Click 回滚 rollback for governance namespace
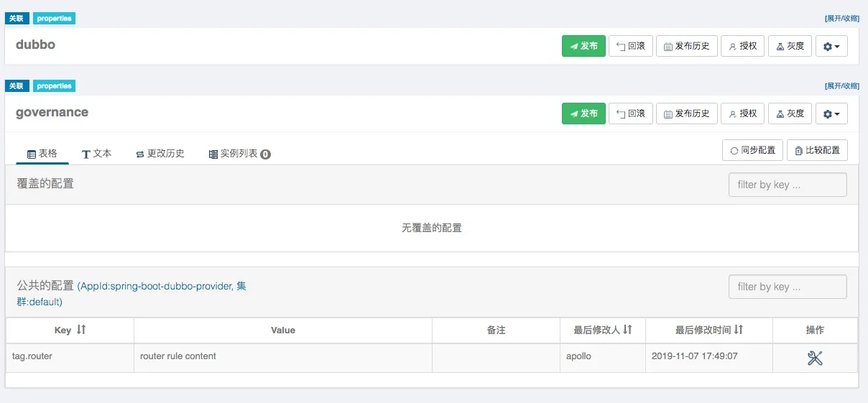This screenshot has width=868, height=403. (630, 114)
